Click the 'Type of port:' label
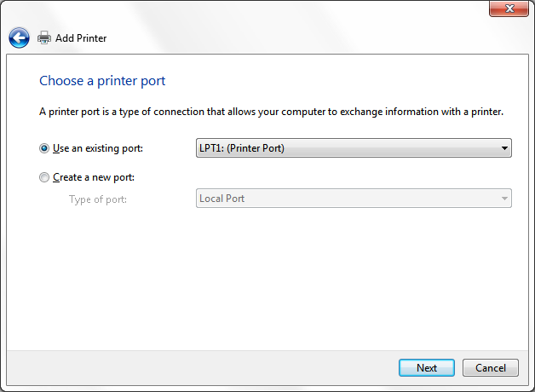Image resolution: width=535 pixels, height=392 pixels. pos(98,199)
